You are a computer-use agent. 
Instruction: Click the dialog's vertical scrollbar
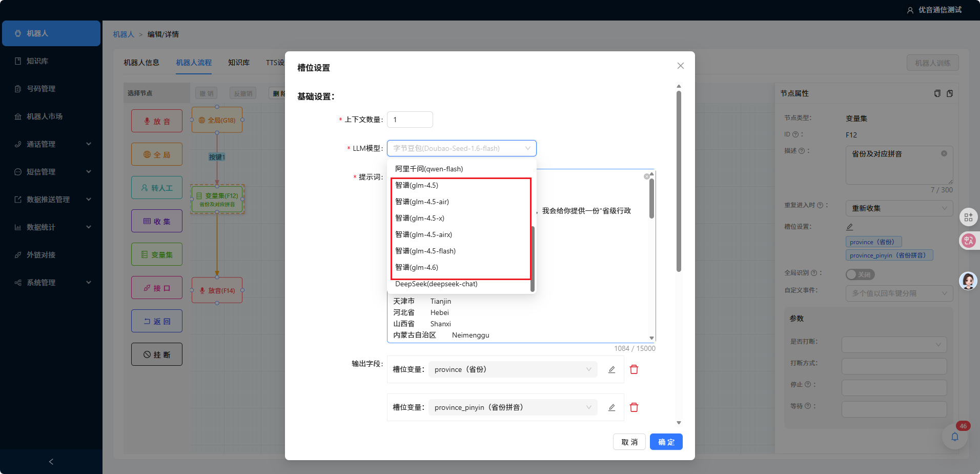tap(679, 180)
